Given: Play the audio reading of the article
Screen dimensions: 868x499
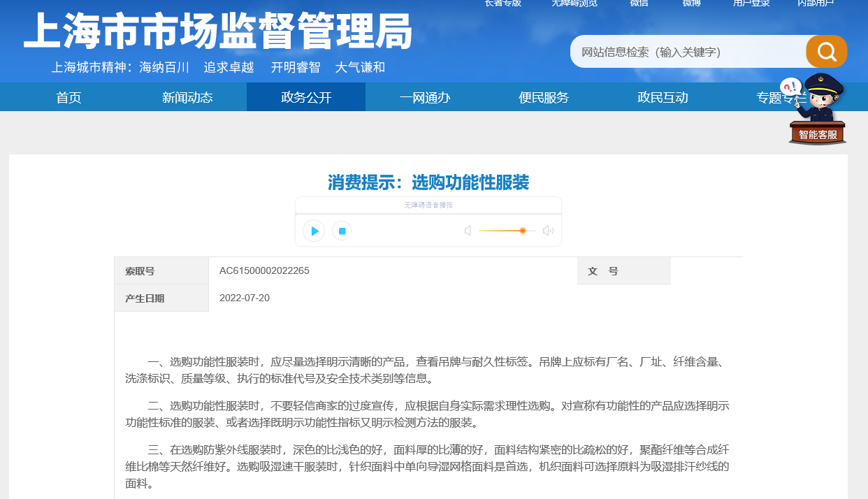Looking at the screenshot, I should click(314, 231).
